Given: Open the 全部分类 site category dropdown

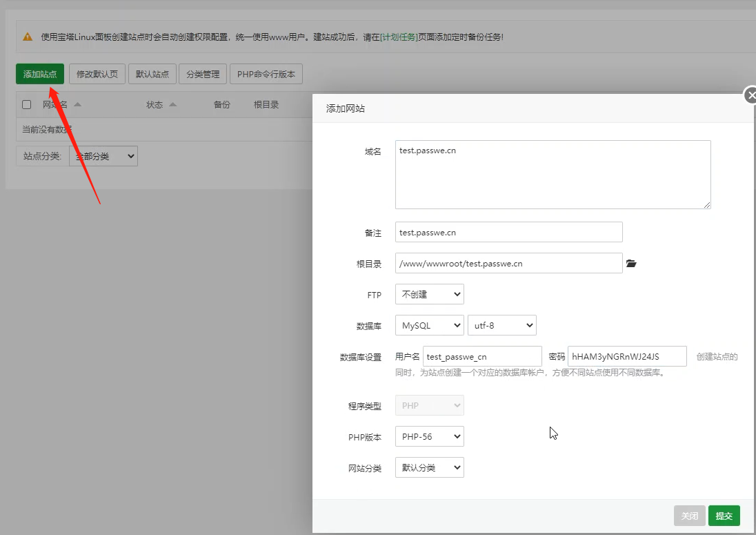Looking at the screenshot, I should click(x=103, y=156).
